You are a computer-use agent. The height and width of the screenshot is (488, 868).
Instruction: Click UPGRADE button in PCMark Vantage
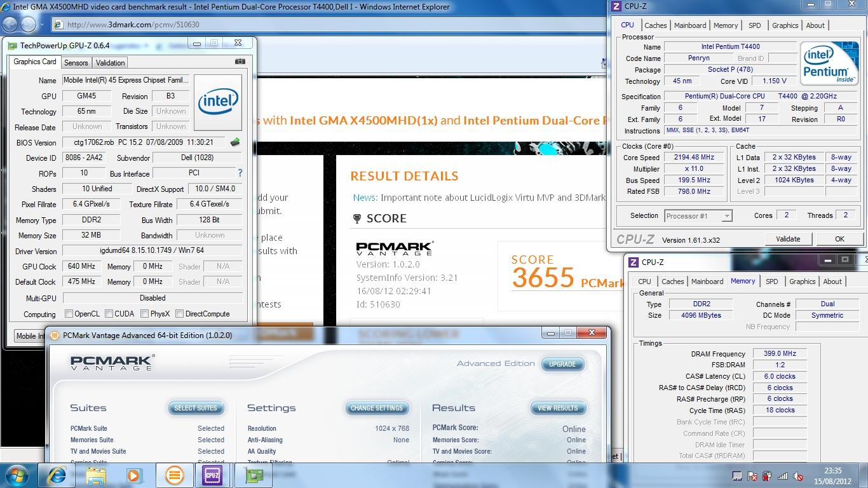(x=562, y=364)
